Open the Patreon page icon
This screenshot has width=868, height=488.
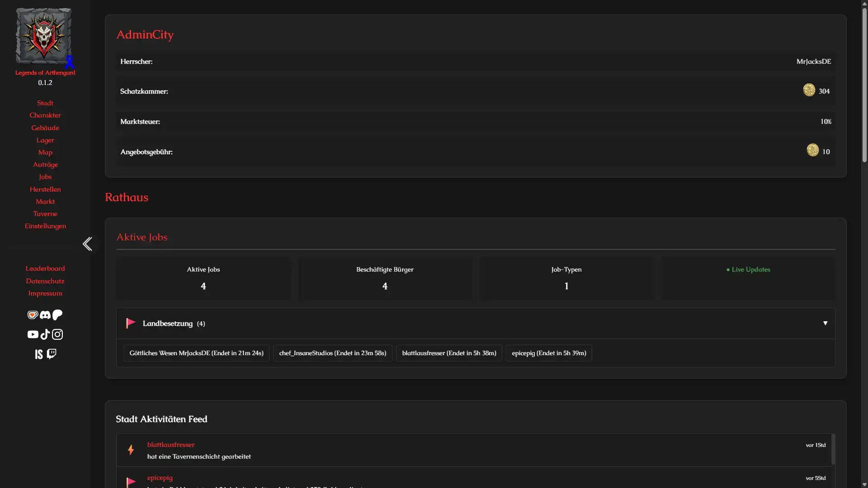click(x=57, y=315)
